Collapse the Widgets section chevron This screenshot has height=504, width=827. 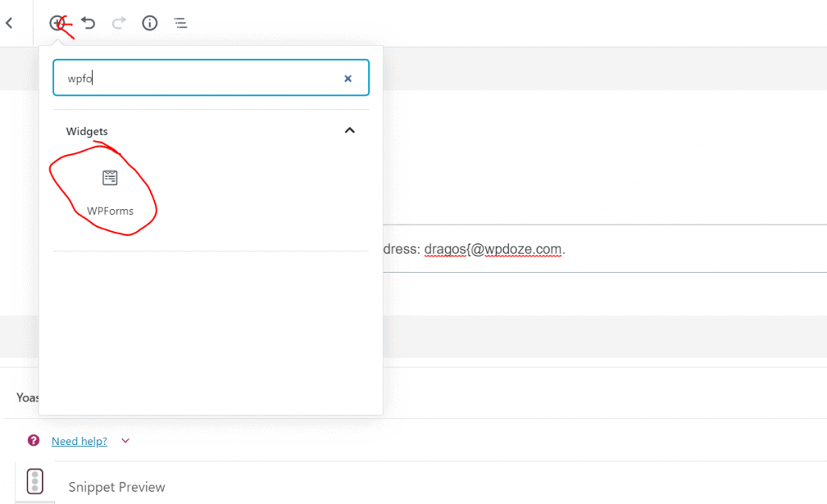pyautogui.click(x=350, y=130)
